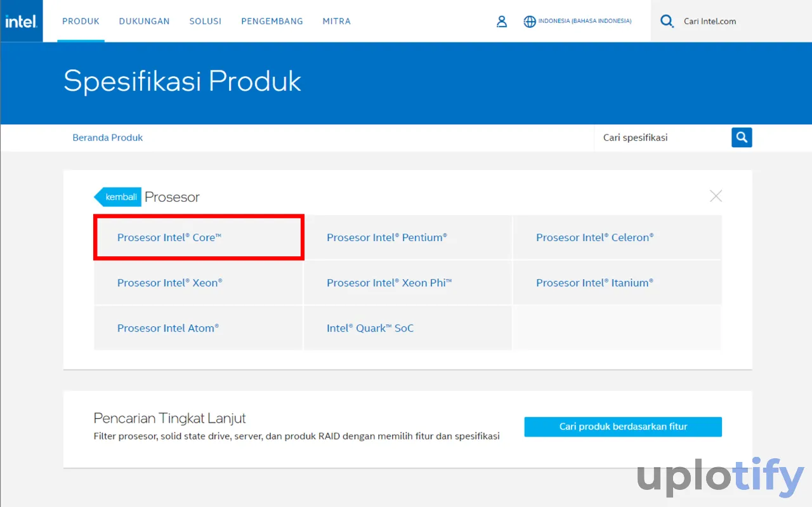Open Prosesor Intel Core
This screenshot has width=812, height=507.
(199, 237)
